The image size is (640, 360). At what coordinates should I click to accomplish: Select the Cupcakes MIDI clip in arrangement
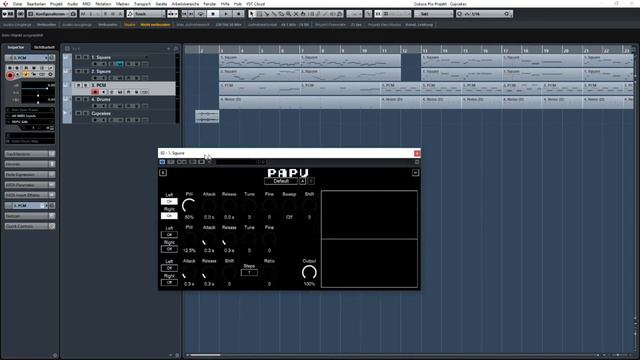[x=207, y=116]
